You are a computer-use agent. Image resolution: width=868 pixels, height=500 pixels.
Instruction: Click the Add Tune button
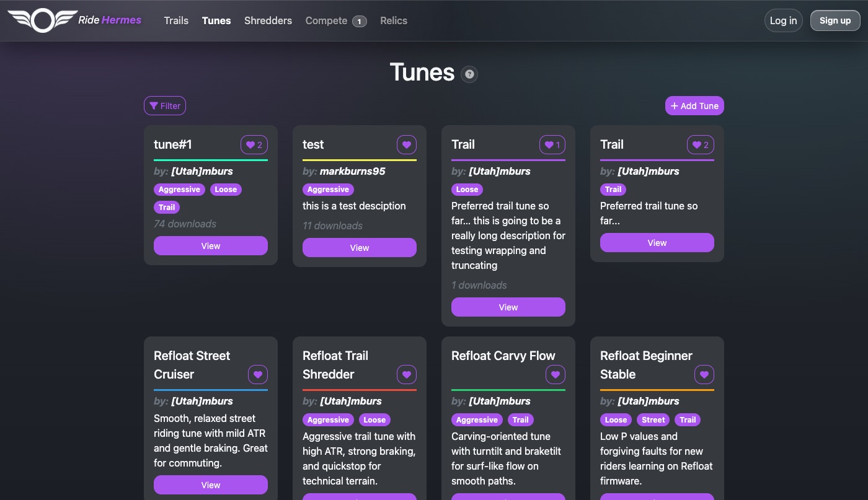click(694, 106)
